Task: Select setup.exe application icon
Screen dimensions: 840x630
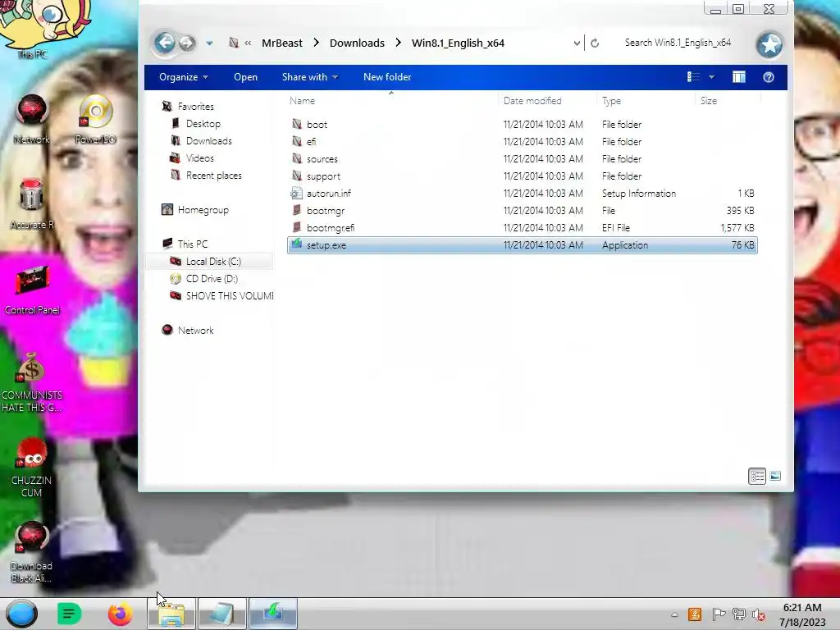Action: pos(296,244)
